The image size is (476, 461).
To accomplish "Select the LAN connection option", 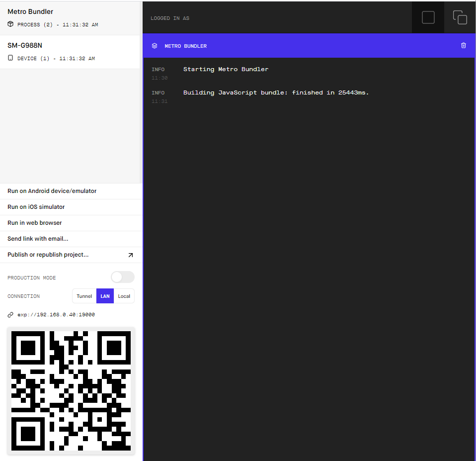I will (x=105, y=296).
